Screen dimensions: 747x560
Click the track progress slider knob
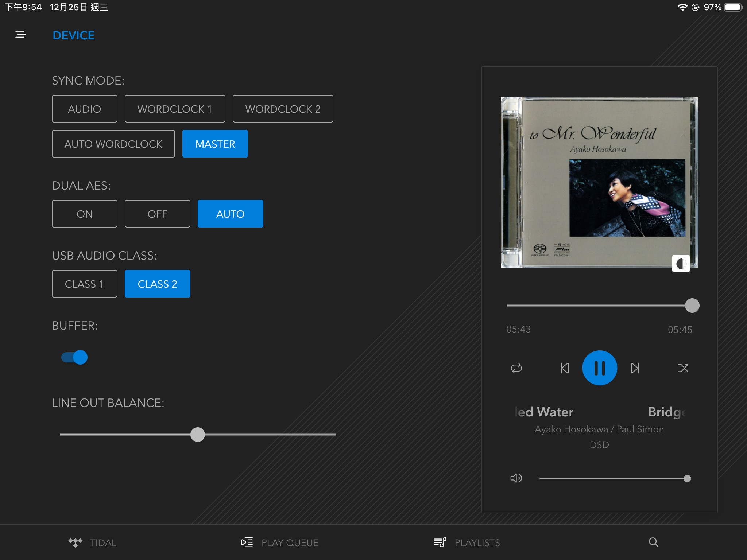coord(692,306)
